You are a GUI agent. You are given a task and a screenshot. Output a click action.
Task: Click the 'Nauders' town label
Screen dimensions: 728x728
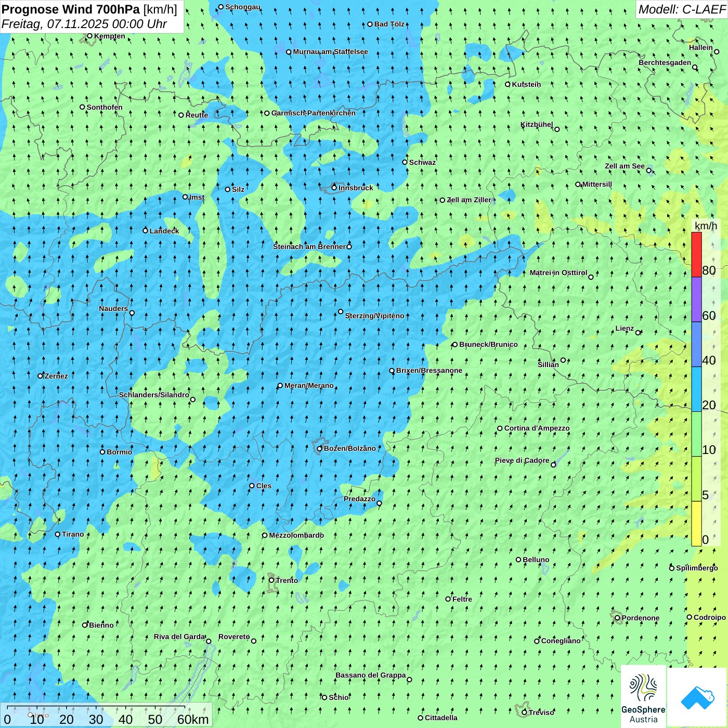pos(113,308)
